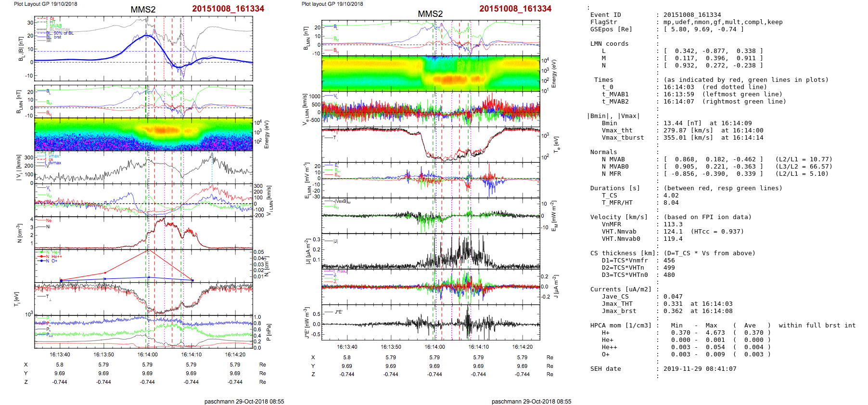Click the "FlagStr" label
Viewport: 868px width, 405px height.
pos(604,22)
